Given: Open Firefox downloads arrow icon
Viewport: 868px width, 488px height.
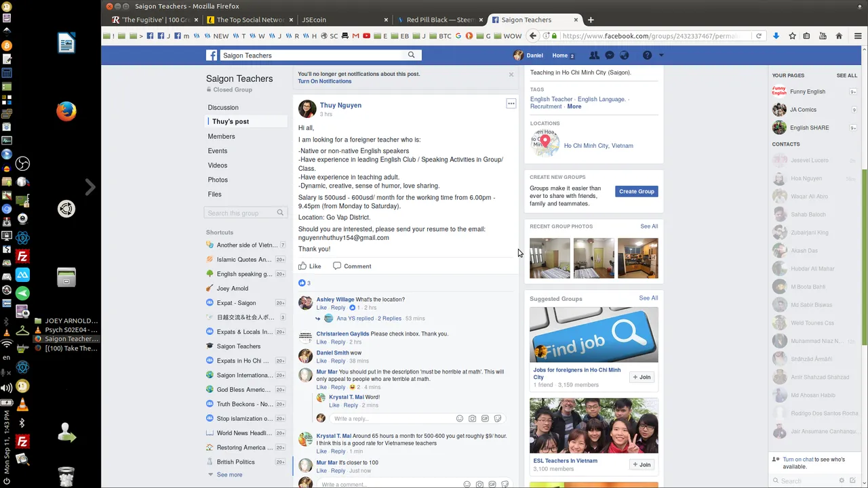Looking at the screenshot, I should 776,36.
